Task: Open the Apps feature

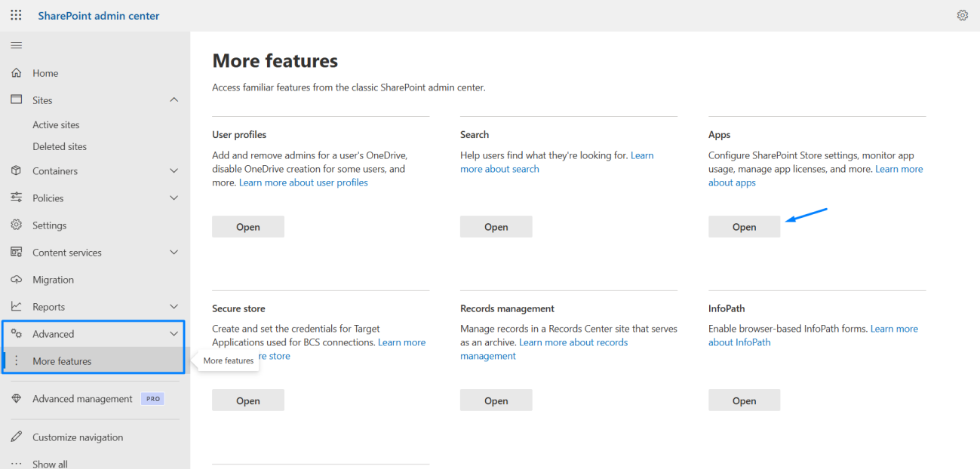Action: (744, 227)
